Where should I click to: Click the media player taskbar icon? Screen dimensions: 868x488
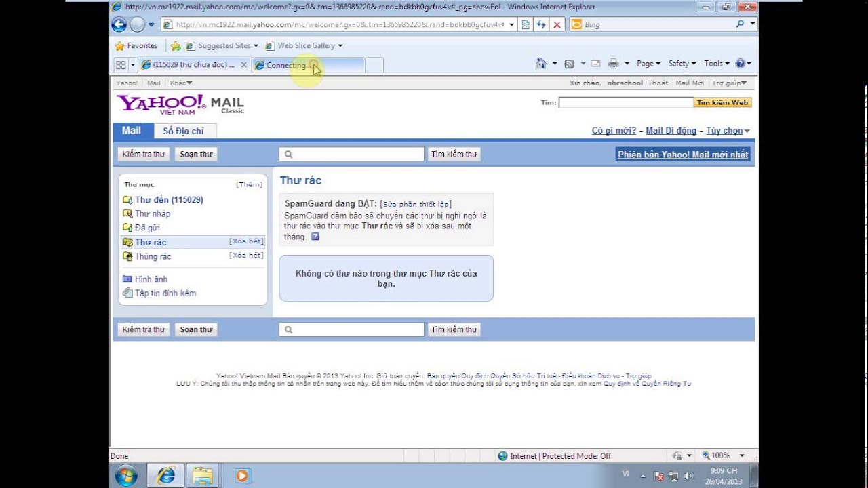click(x=242, y=476)
